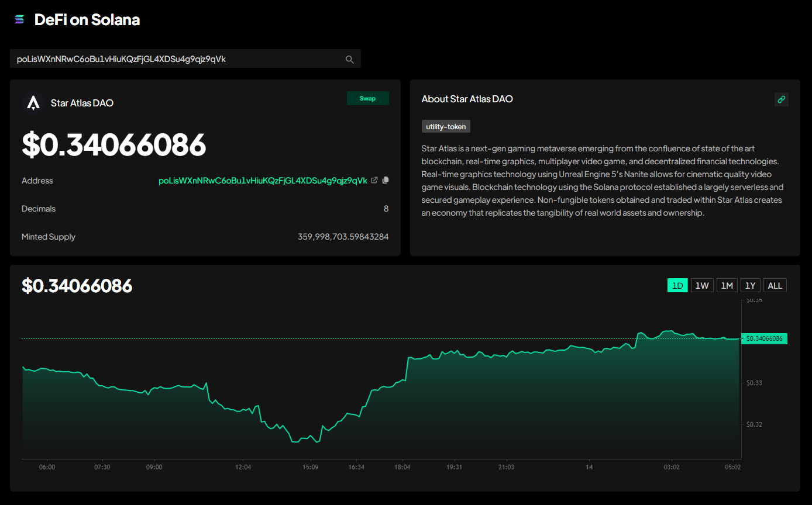Image resolution: width=812 pixels, height=505 pixels.
Task: Click the token address search field
Action: pyautogui.click(x=185, y=59)
